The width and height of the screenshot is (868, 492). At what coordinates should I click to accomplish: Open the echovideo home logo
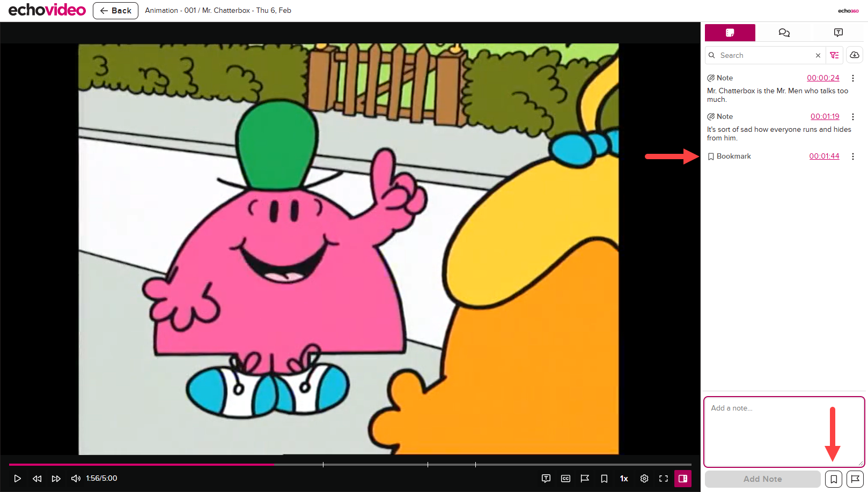47,10
